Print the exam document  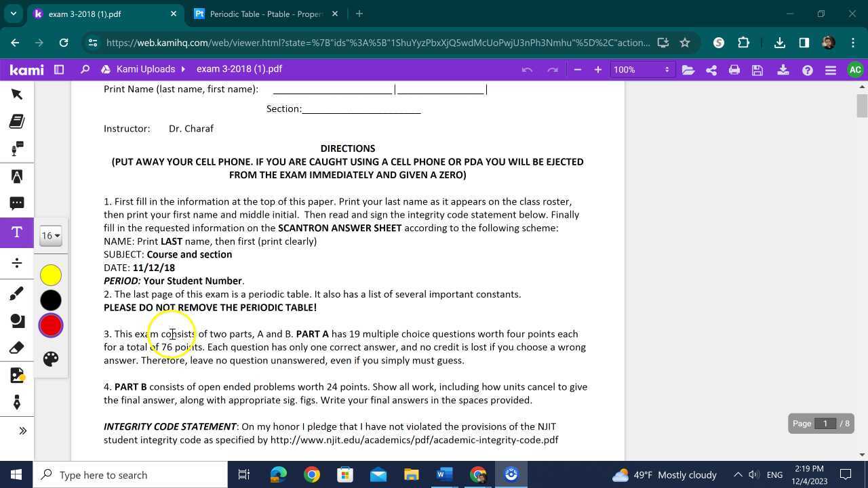pyautogui.click(x=734, y=69)
